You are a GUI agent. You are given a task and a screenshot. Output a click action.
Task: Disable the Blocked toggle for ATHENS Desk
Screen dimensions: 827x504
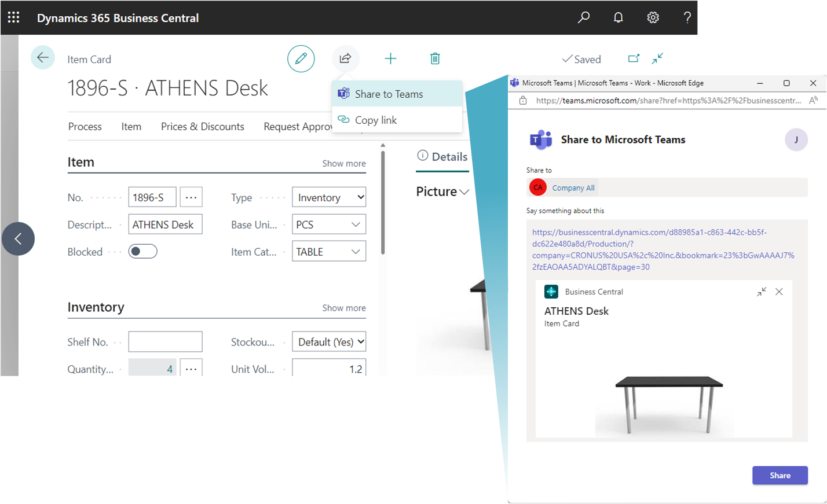tap(142, 251)
